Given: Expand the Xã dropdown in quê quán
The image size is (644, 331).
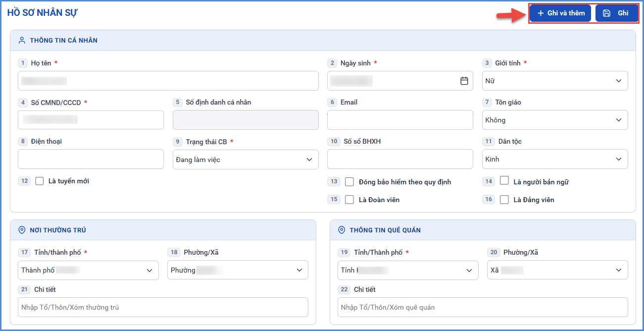Looking at the screenshot, I should pyautogui.click(x=557, y=270).
